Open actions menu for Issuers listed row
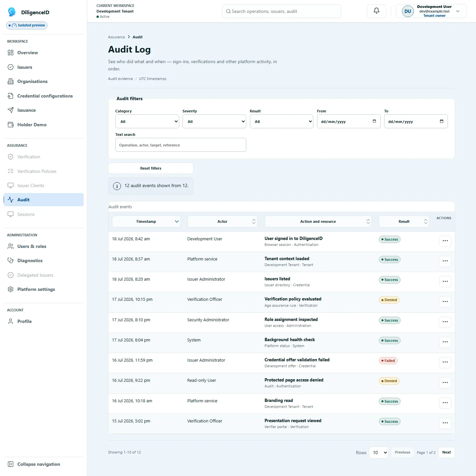476x476 pixels. [x=445, y=281]
